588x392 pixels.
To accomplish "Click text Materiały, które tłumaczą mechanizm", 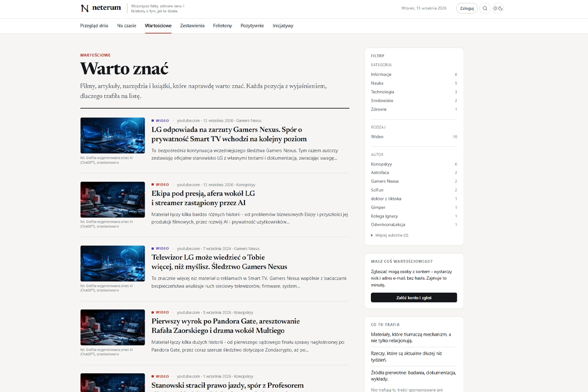I will 411,337.
